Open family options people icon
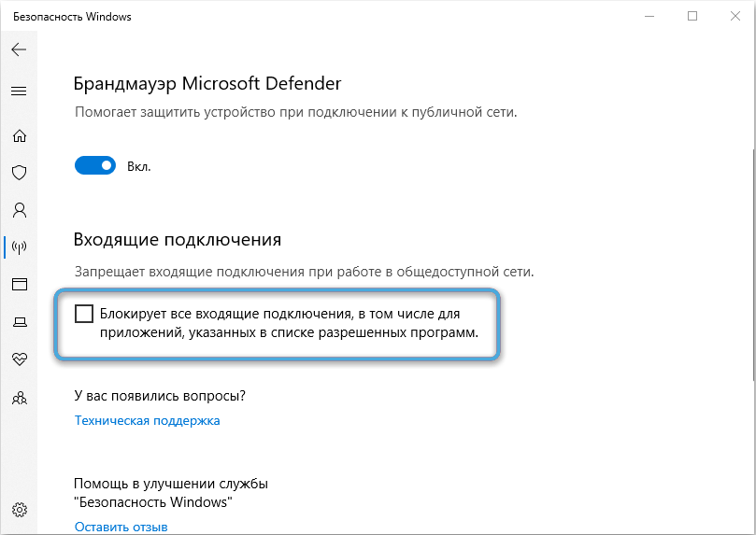This screenshot has height=535, width=756. [19, 398]
